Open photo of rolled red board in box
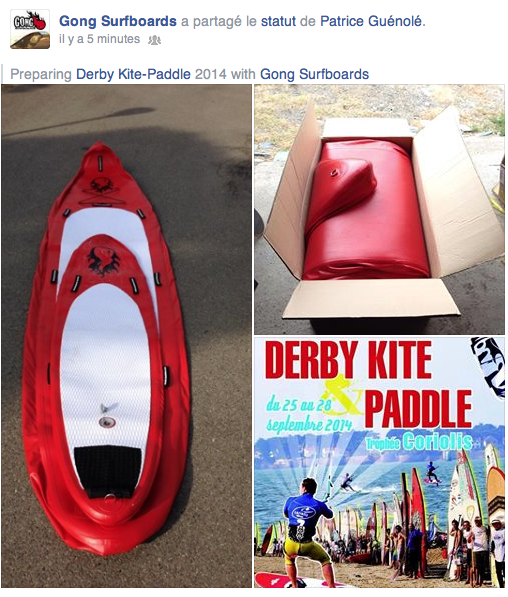Image resolution: width=508 pixels, height=597 pixels. point(380,209)
